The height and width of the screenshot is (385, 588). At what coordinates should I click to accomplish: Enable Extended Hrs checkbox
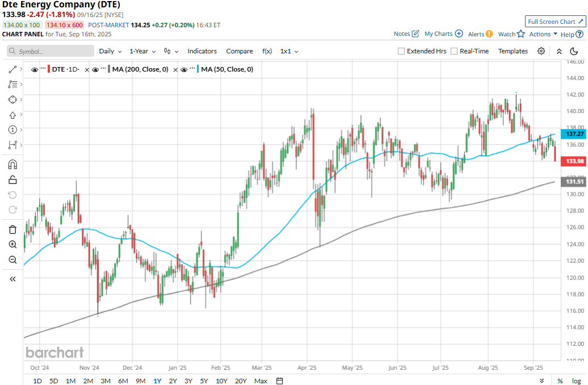(401, 51)
